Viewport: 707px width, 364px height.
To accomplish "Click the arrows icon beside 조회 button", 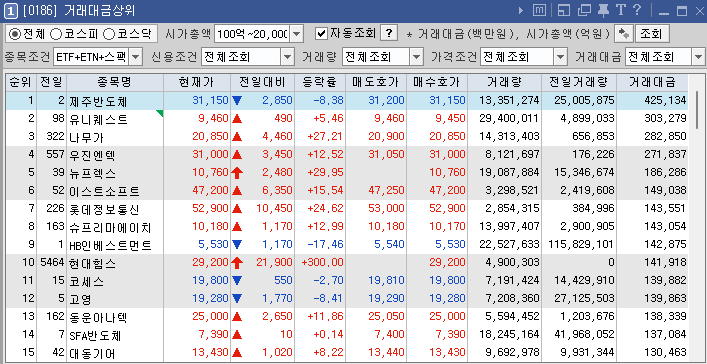I will 624,33.
